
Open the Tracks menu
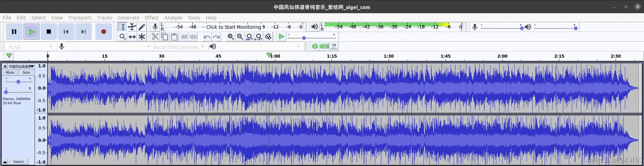104,18
